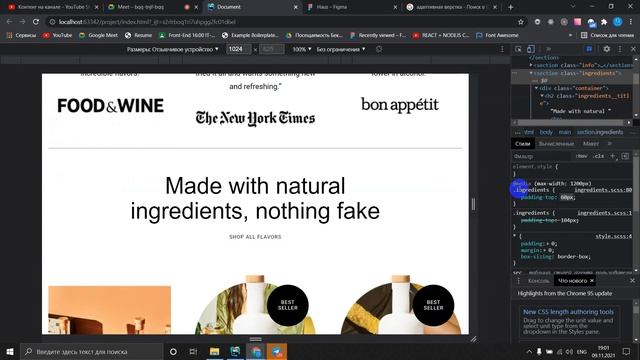Toggle the :hov element state panel
640x360 pixels.
tap(581, 156)
